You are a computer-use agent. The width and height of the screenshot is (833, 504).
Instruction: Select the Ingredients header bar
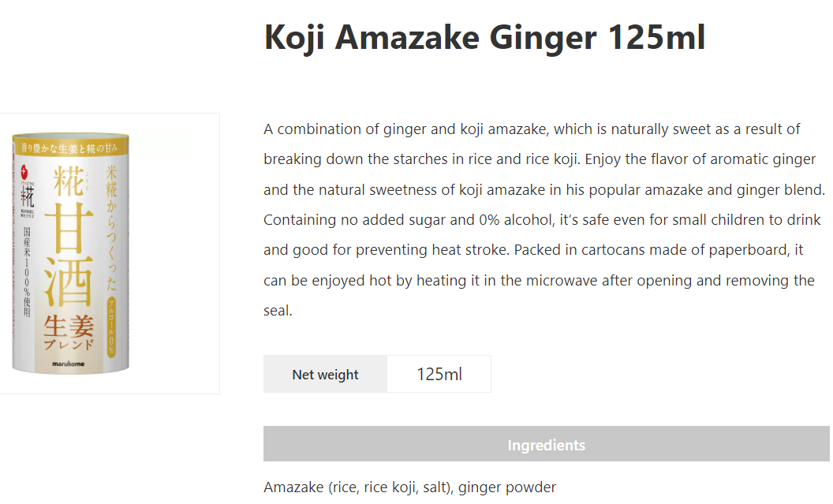pyautogui.click(x=546, y=444)
